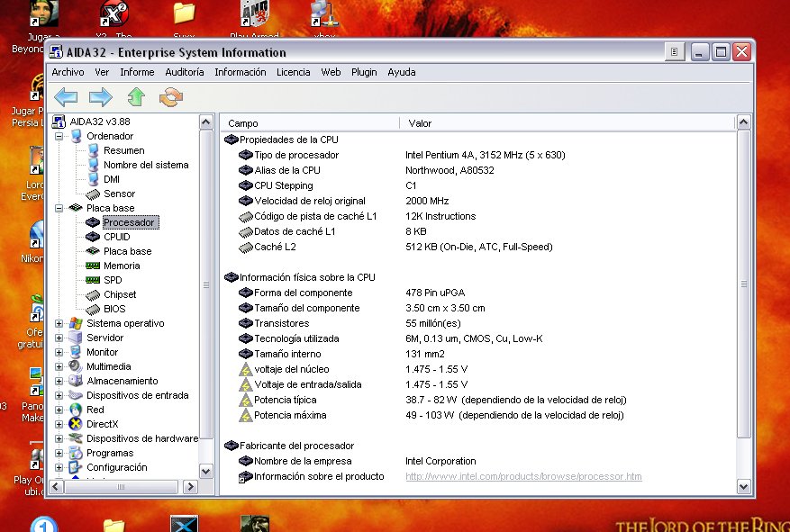Expand the Servidor node
The width and height of the screenshot is (790, 532).
point(59,338)
